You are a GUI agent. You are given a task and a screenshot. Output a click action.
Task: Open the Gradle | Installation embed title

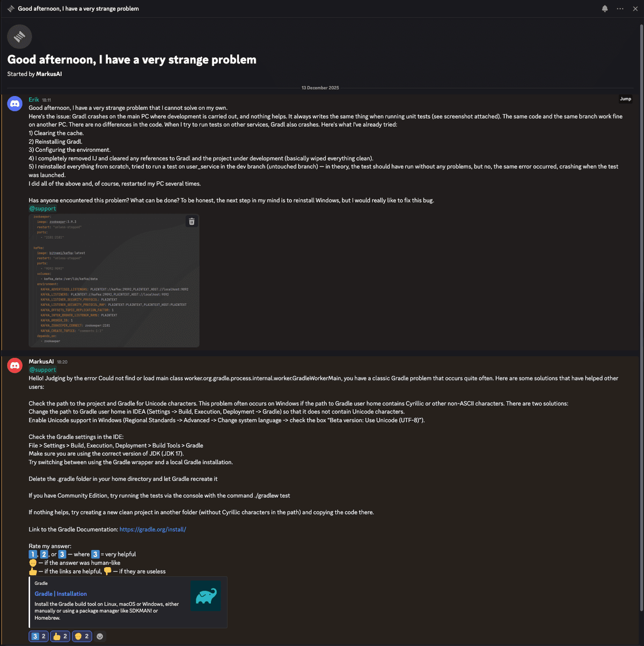61,594
